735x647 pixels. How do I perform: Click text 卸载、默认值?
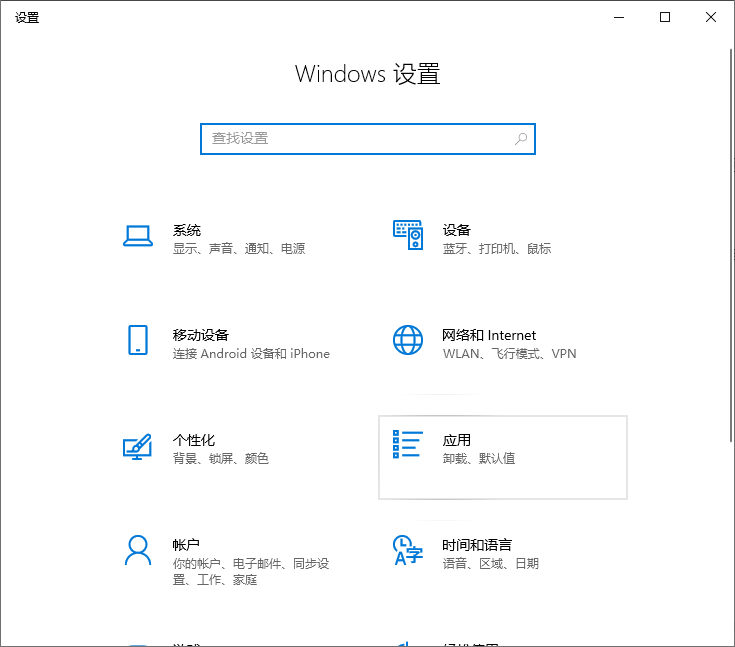[x=479, y=458]
